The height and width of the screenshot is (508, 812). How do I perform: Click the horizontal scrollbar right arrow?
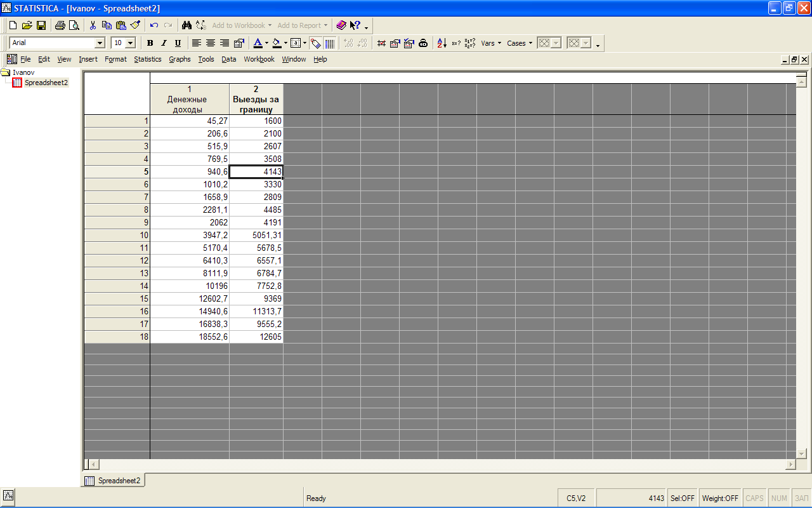790,464
